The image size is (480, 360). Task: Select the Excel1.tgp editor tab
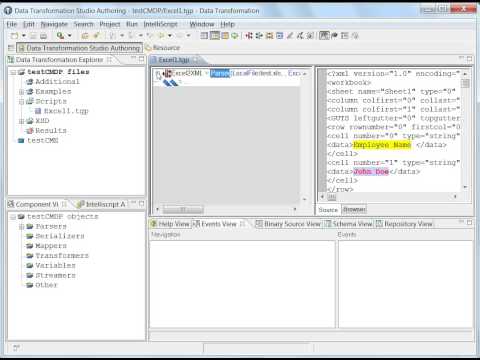174,60
